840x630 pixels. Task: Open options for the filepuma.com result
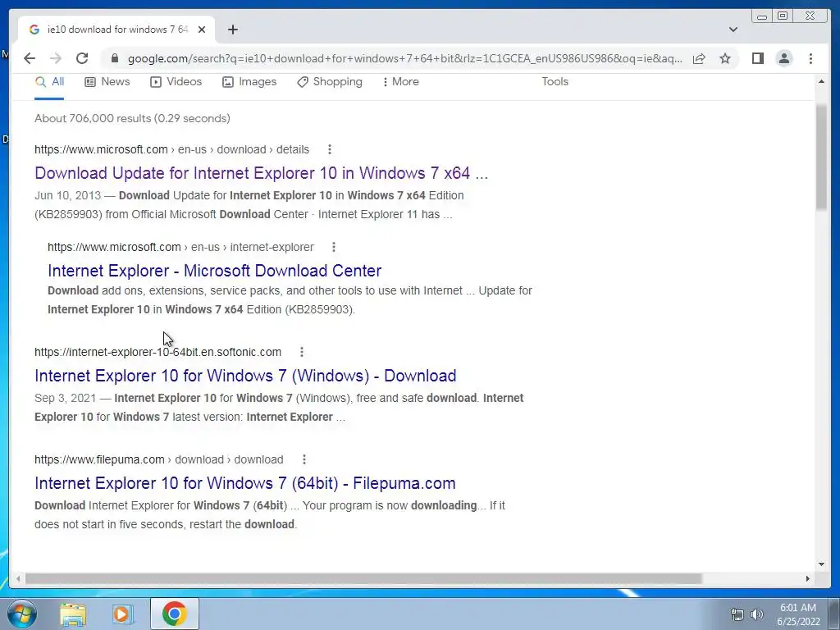click(x=304, y=459)
